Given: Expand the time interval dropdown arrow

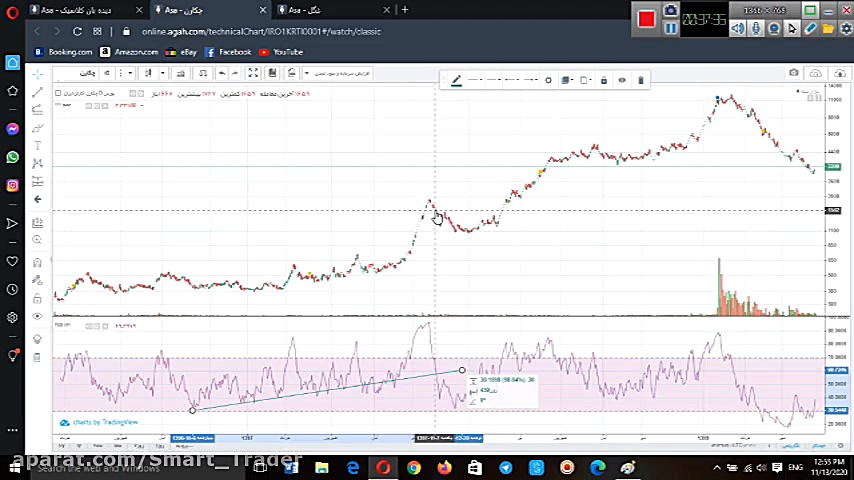Looking at the screenshot, I should tap(131, 73).
